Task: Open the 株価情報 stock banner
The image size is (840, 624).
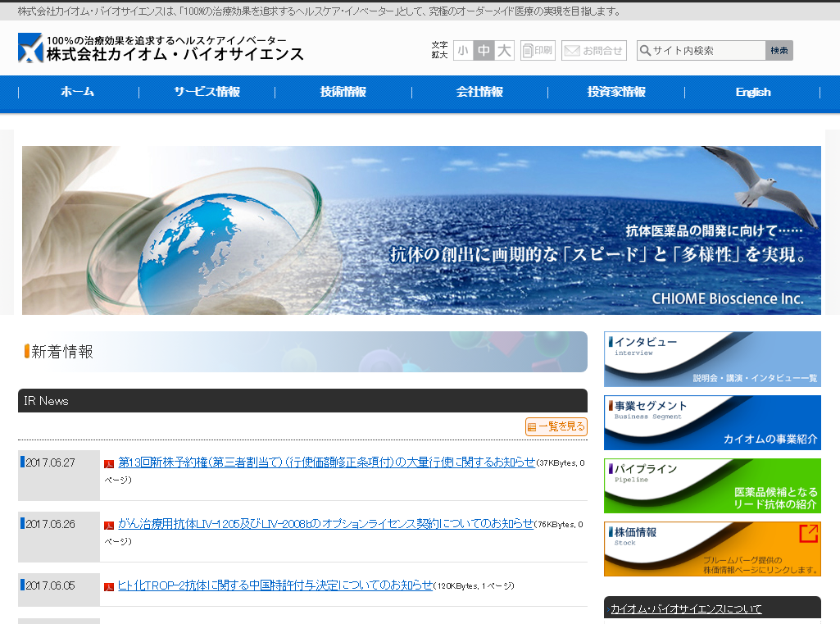Action: 712,549
